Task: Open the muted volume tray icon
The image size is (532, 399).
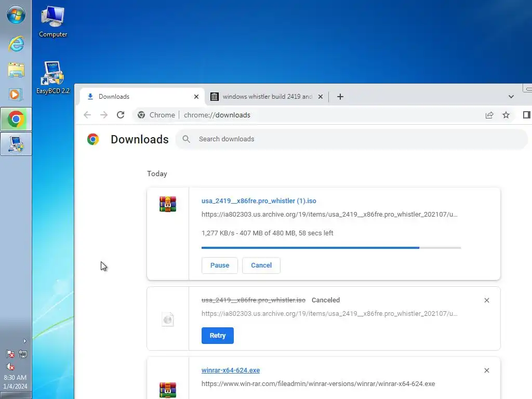Action: click(x=10, y=366)
